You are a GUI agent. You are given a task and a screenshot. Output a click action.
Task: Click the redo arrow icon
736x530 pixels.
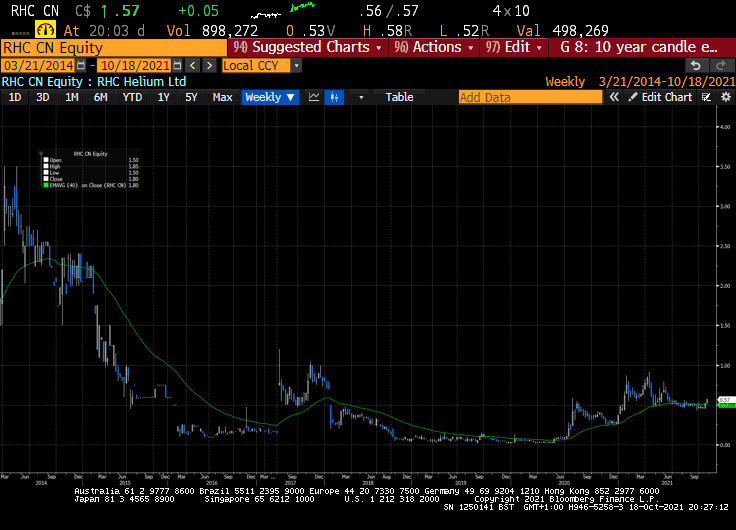[x=720, y=65]
